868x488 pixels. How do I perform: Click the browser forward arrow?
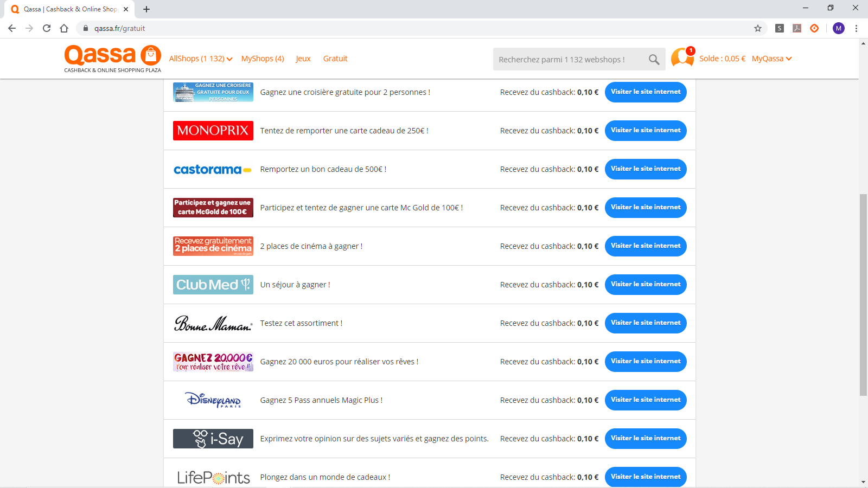click(29, 28)
